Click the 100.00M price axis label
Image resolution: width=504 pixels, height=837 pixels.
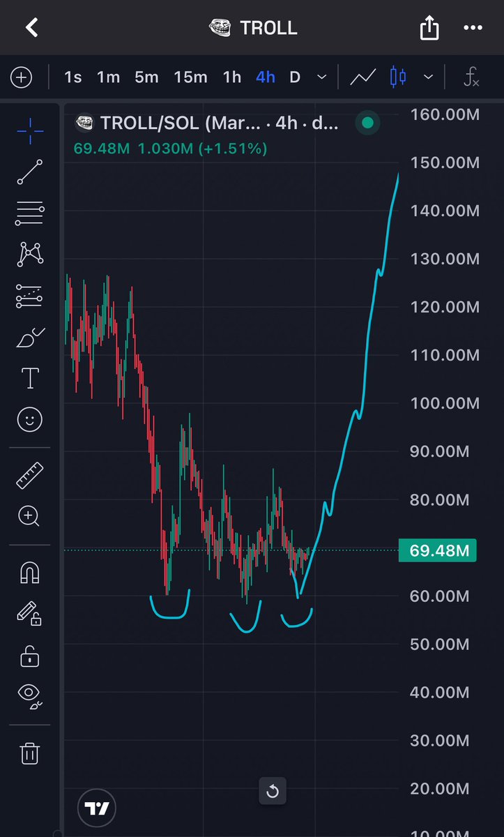point(444,403)
